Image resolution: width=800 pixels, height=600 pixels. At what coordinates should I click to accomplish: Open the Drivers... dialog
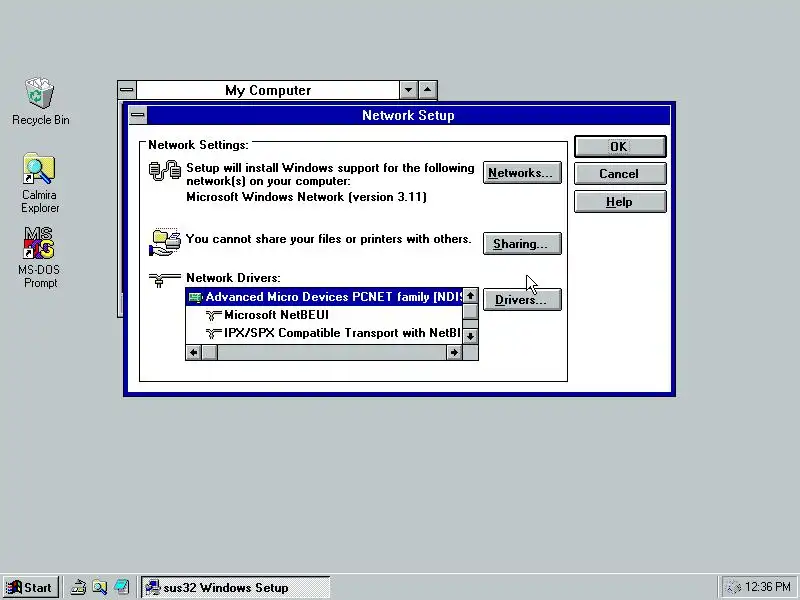click(522, 299)
